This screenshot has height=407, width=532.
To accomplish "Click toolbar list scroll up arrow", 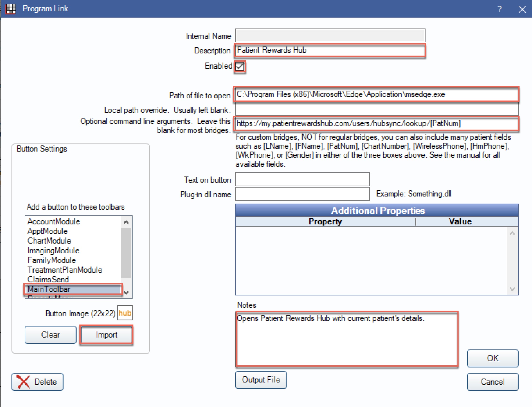I will (x=126, y=222).
